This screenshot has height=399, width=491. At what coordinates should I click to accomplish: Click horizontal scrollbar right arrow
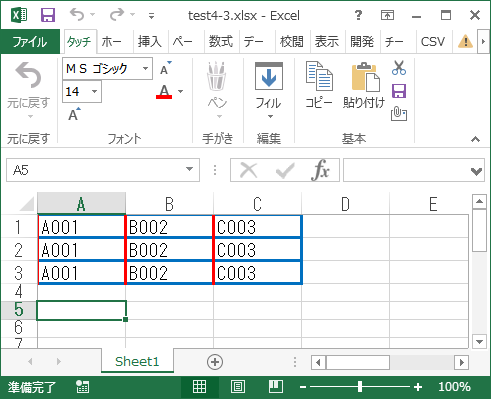click(462, 362)
